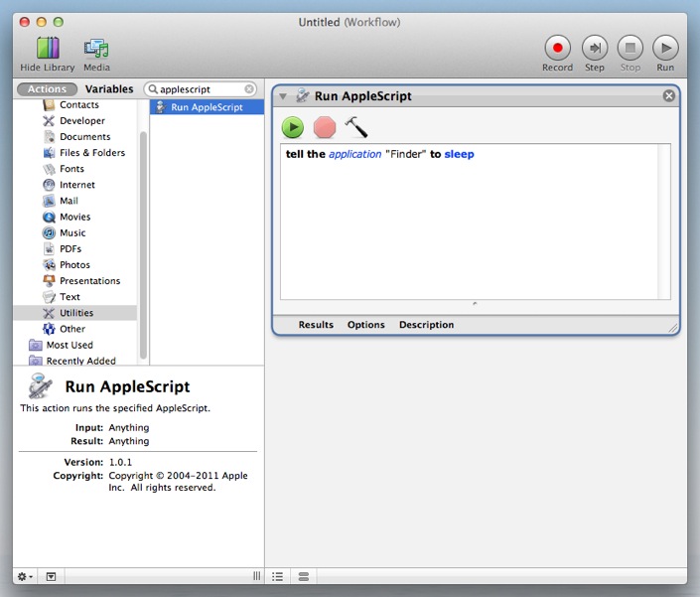Click the magnifying glass search icon
The height and width of the screenshot is (597, 700).
153,89
